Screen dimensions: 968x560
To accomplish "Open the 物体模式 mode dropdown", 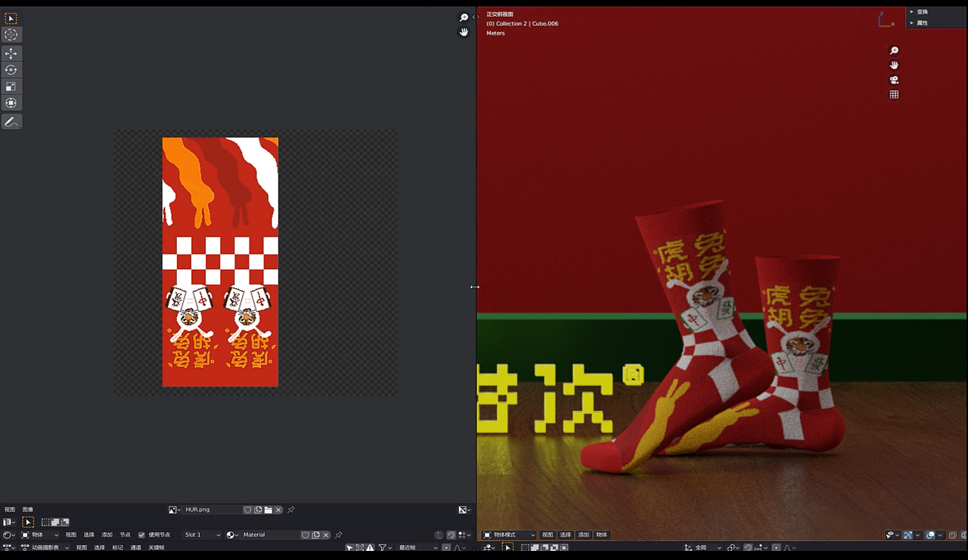I will [509, 535].
